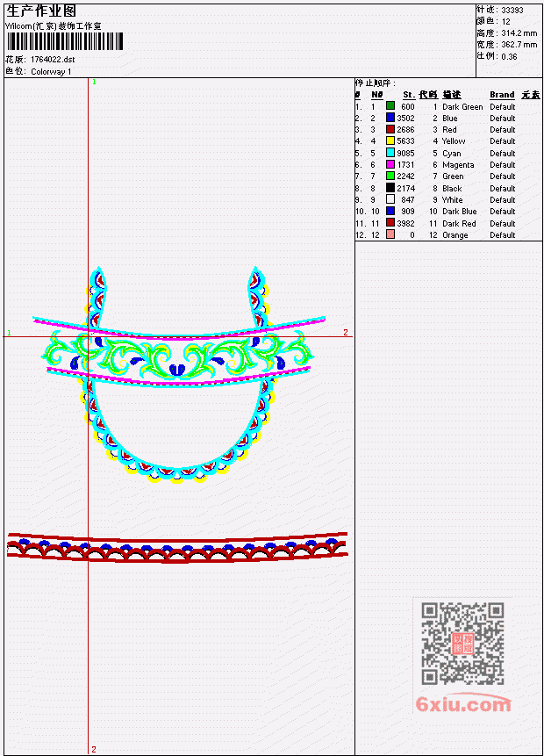Click stitch count "3502" in Blue row

click(x=405, y=119)
